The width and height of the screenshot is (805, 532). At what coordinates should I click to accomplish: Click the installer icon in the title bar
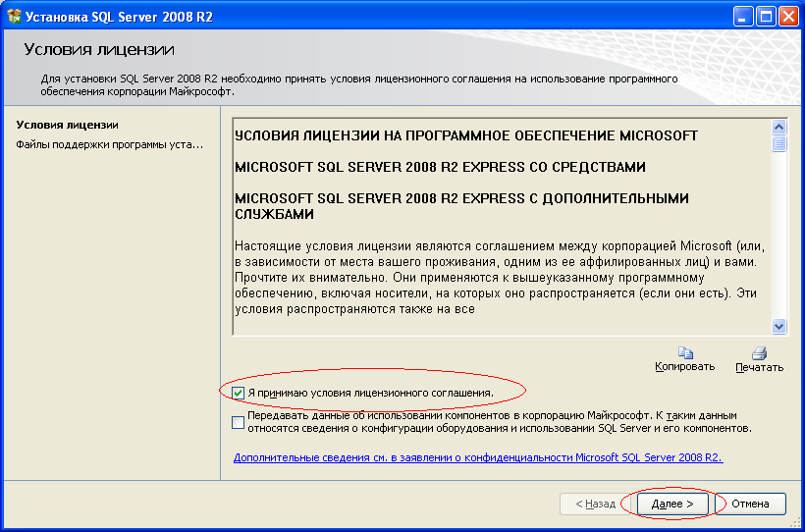click(x=14, y=18)
